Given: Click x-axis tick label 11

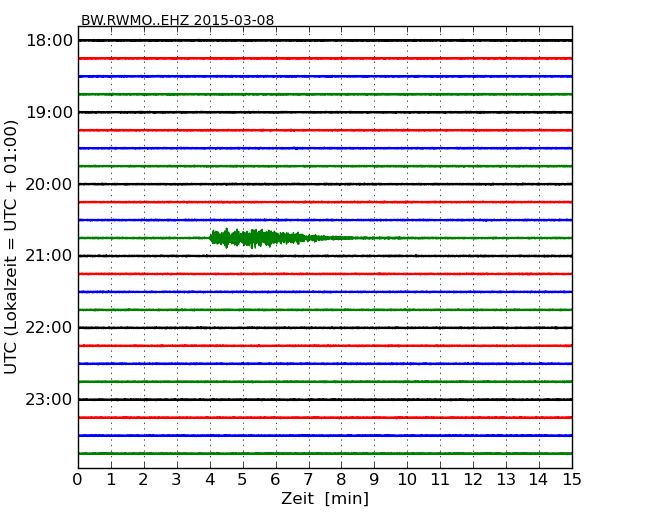Looking at the screenshot, I should tap(440, 480).
